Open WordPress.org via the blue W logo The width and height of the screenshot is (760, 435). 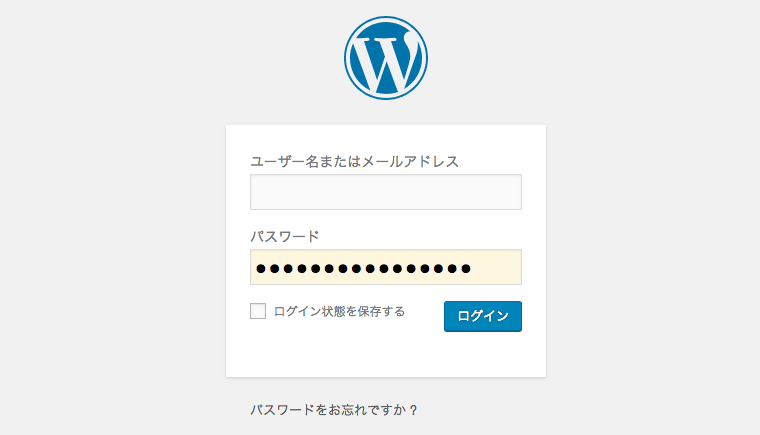[386, 58]
